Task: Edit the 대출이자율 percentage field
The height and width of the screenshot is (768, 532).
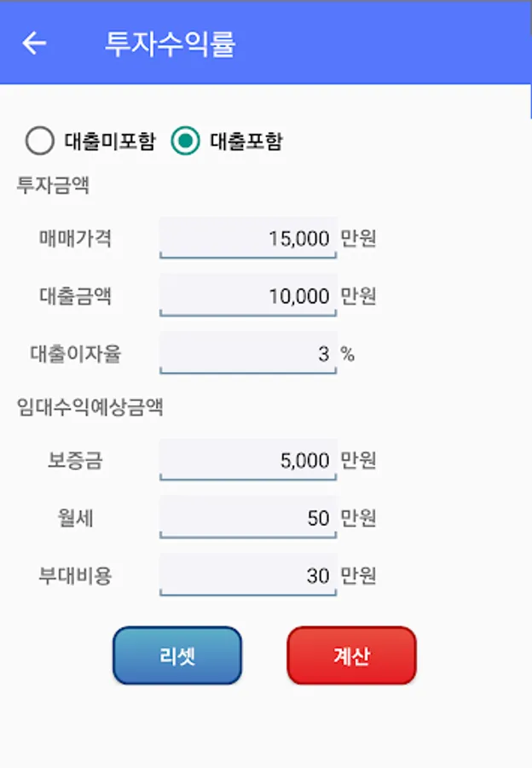Action: pyautogui.click(x=248, y=353)
